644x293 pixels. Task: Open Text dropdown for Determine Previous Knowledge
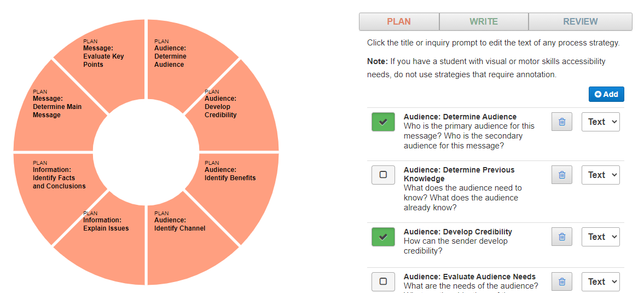point(600,175)
